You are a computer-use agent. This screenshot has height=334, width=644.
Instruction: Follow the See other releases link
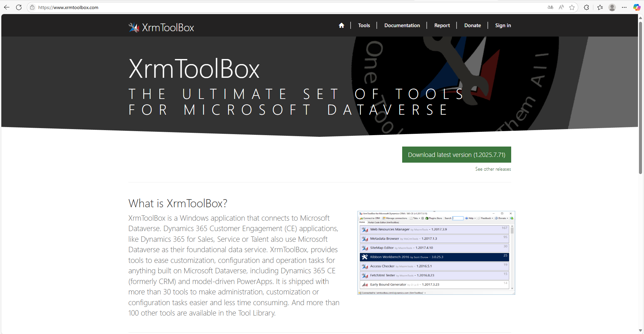(x=493, y=169)
